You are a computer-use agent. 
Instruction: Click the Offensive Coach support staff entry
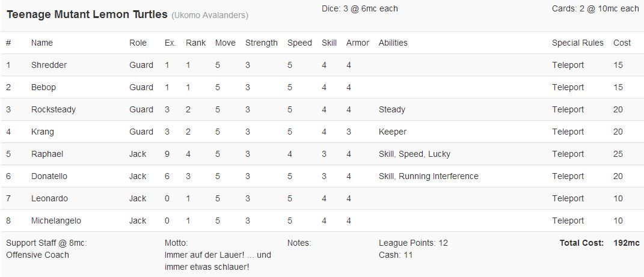pos(37,255)
